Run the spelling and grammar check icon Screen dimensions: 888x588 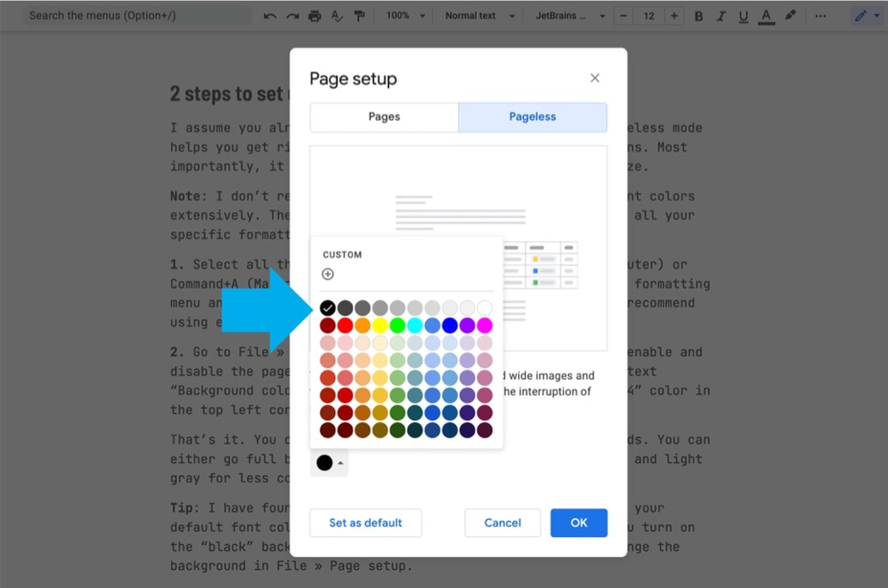point(337,15)
